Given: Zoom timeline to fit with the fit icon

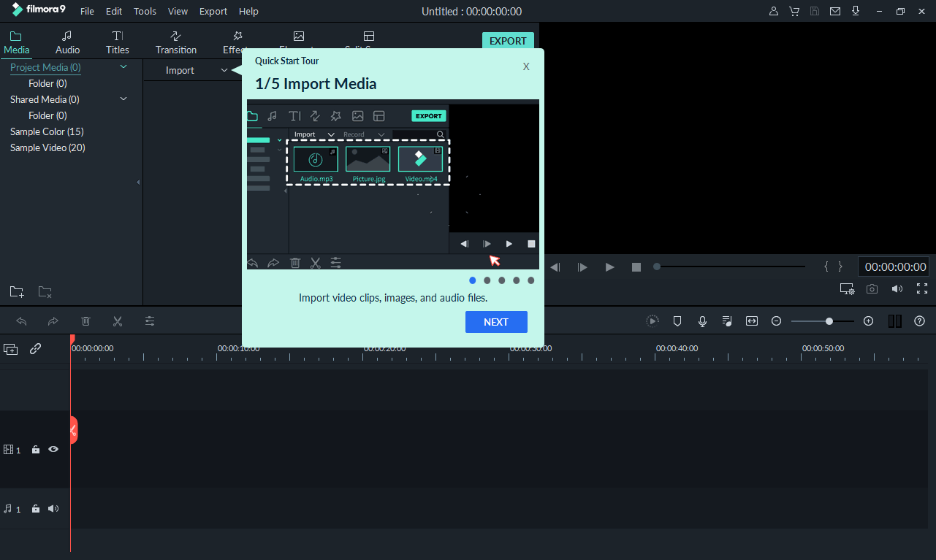Looking at the screenshot, I should coord(751,321).
